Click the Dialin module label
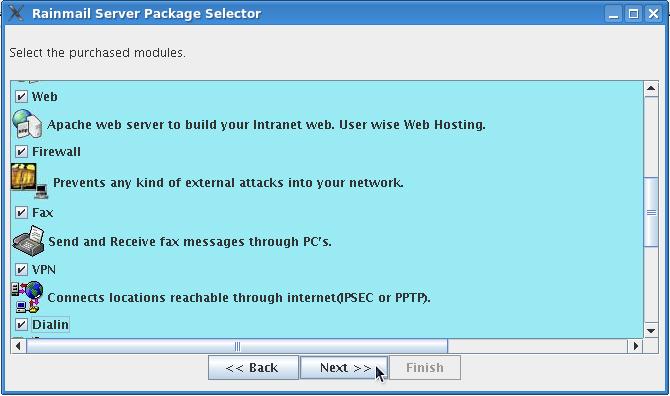Viewport: 670px width, 396px height. pyautogui.click(x=50, y=325)
